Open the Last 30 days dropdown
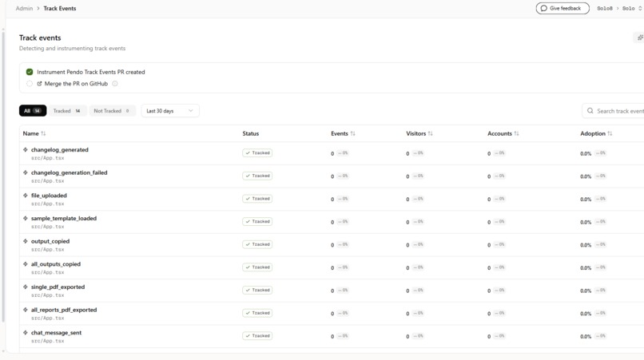644x360 pixels. click(170, 111)
